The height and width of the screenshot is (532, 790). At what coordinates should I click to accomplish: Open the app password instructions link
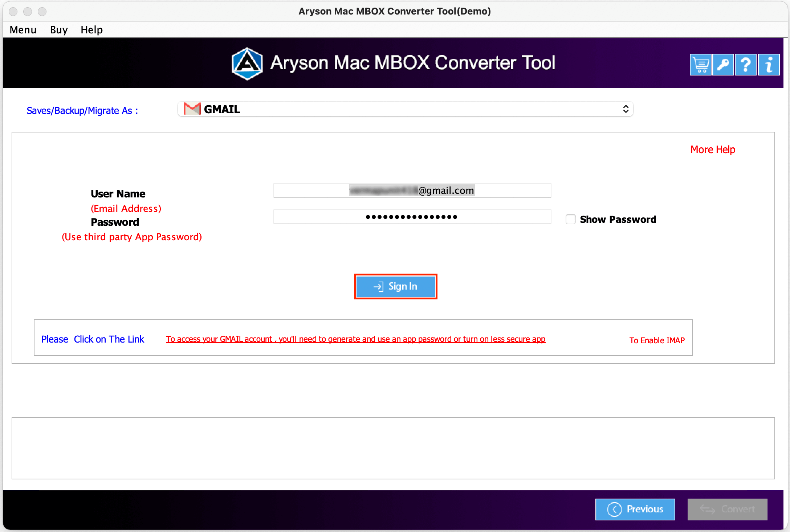[x=356, y=339]
